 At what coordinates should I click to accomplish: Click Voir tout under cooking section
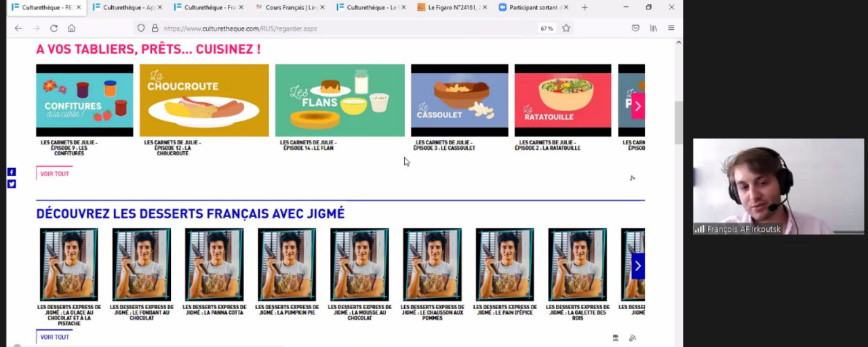coord(54,173)
